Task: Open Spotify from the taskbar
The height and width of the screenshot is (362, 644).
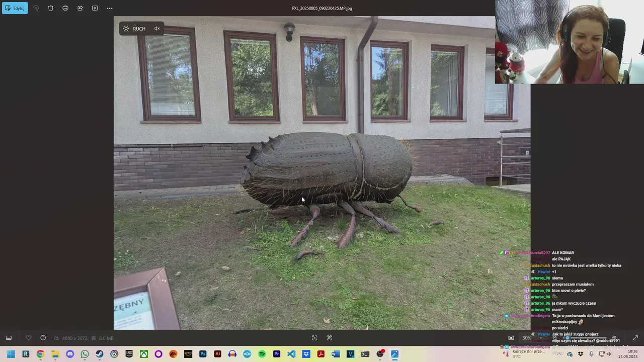Action: click(x=262, y=354)
